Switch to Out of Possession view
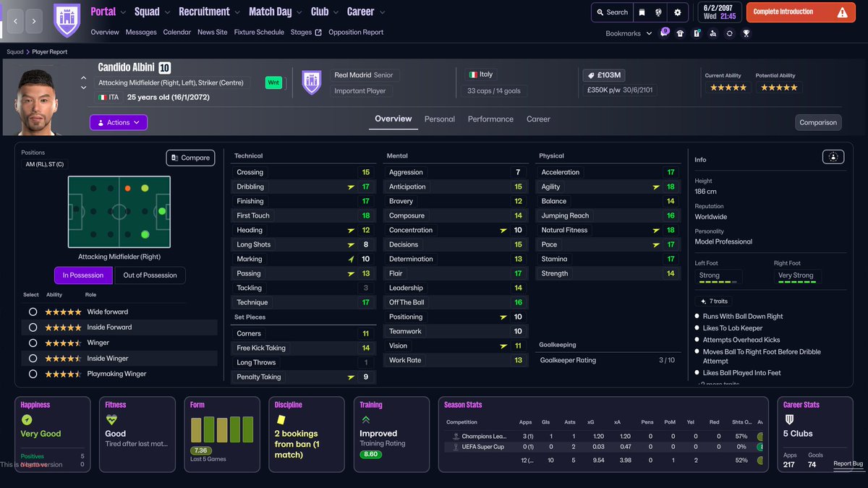The width and height of the screenshot is (868, 488). [x=150, y=275]
